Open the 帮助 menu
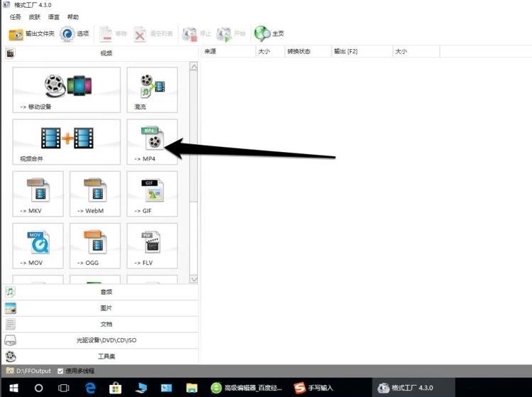Screen dimensions: 532x397 click(73, 16)
